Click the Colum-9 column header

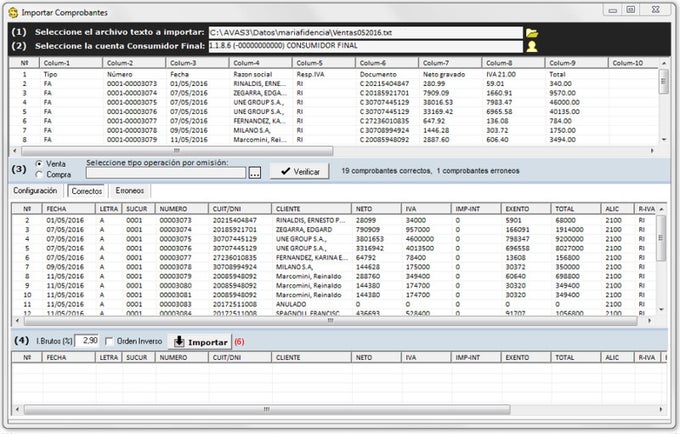(x=576, y=63)
